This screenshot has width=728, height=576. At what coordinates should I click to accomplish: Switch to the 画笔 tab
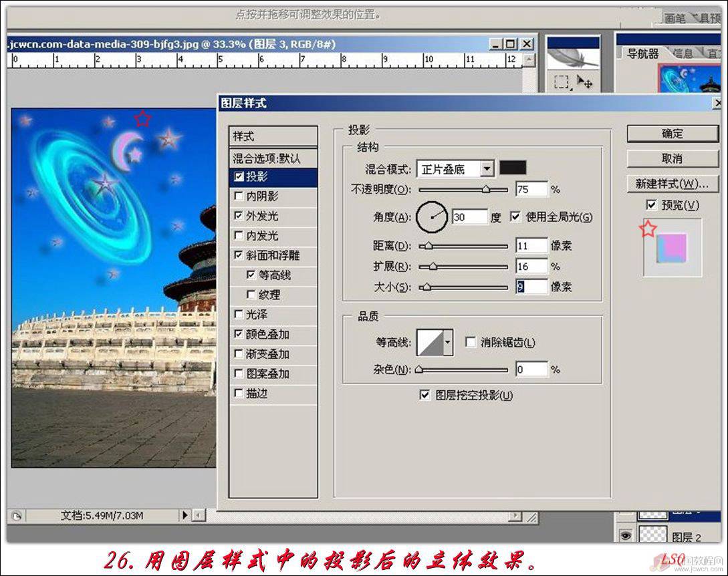675,19
